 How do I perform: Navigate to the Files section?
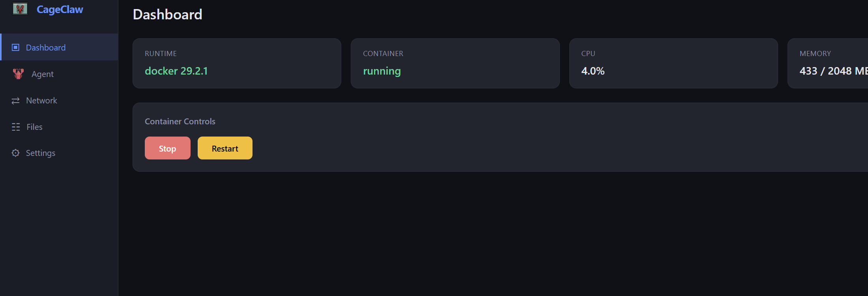pos(34,127)
